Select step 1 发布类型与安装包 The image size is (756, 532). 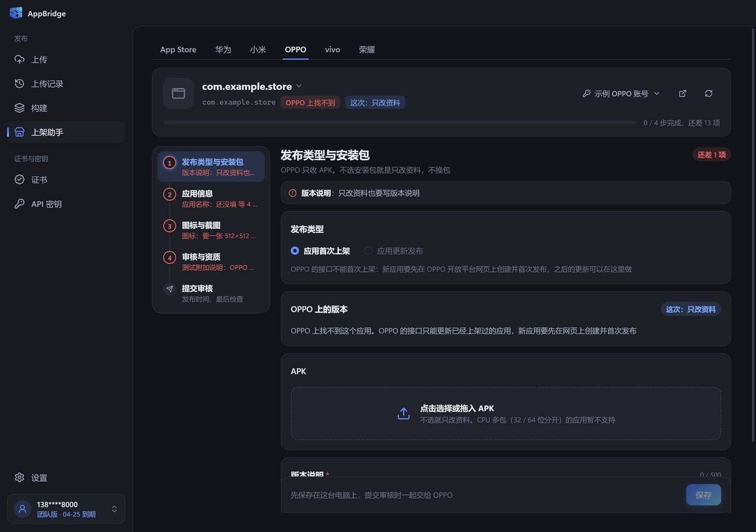click(211, 167)
